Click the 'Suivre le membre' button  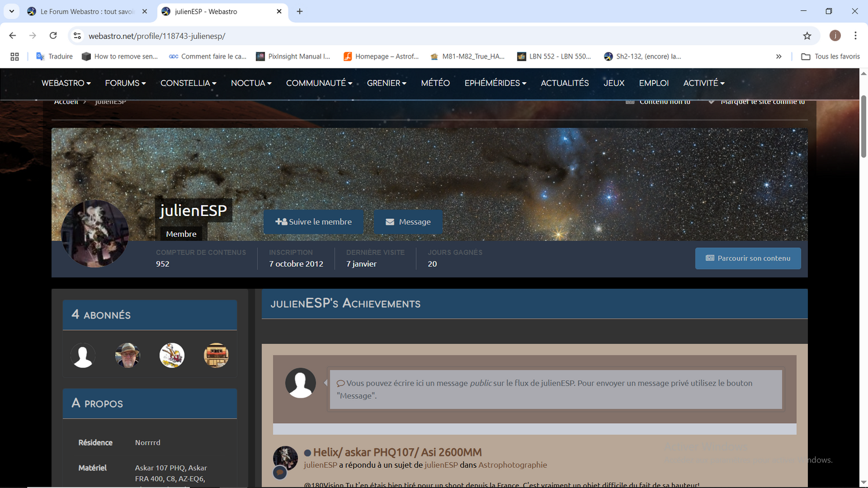[314, 222]
